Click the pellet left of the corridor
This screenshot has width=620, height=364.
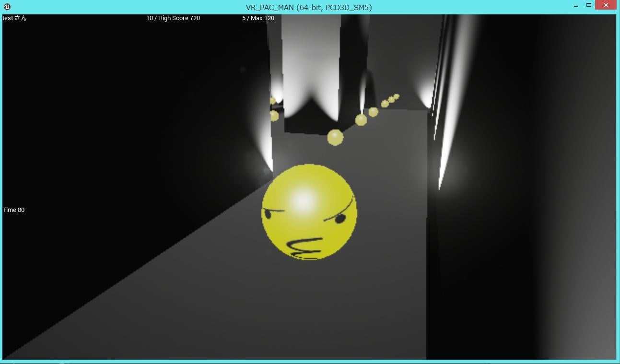click(274, 116)
